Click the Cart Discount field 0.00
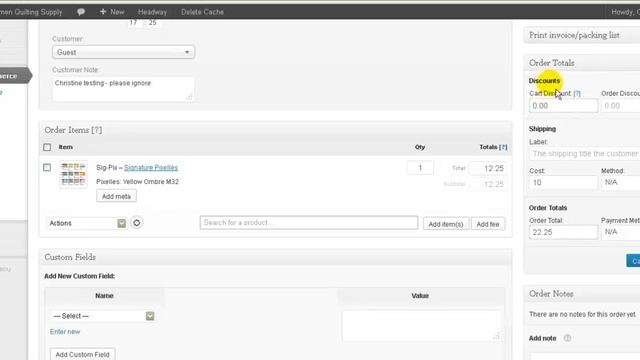Viewport: 640px width, 360px height. click(563, 106)
